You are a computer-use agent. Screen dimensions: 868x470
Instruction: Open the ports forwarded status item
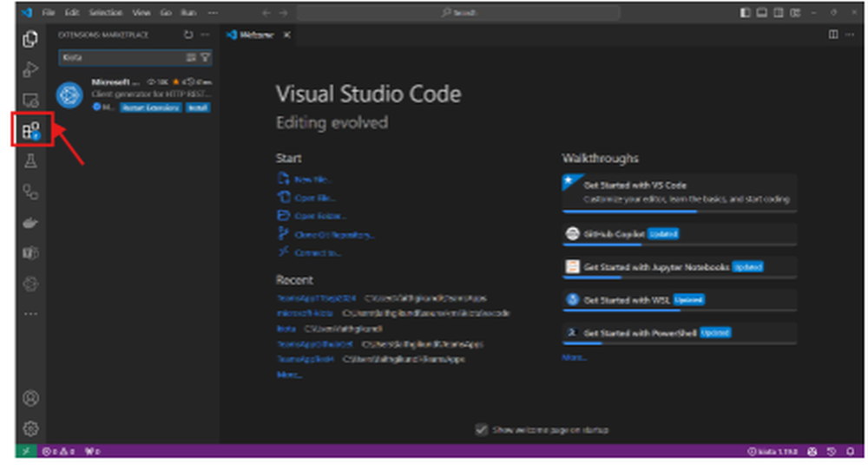pos(93,452)
